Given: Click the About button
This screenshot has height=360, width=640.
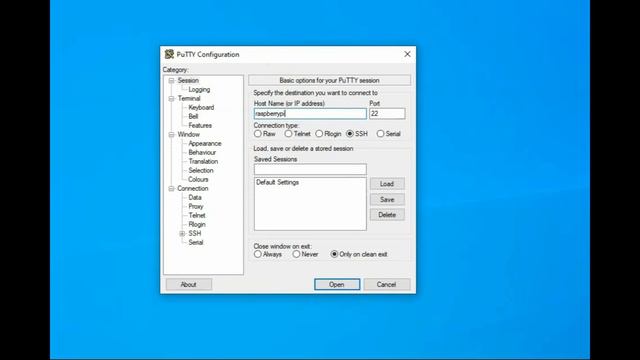Looking at the screenshot, I should [x=189, y=284].
